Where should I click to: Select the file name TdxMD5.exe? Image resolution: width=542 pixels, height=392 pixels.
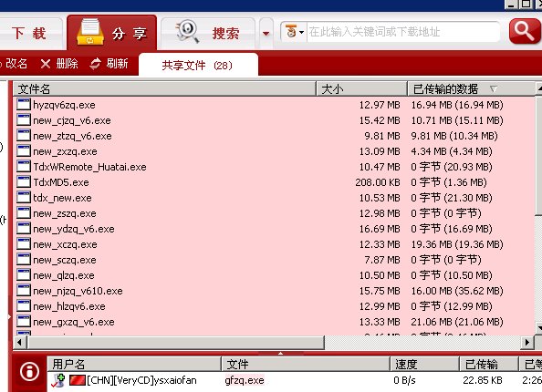pyautogui.click(x=61, y=182)
